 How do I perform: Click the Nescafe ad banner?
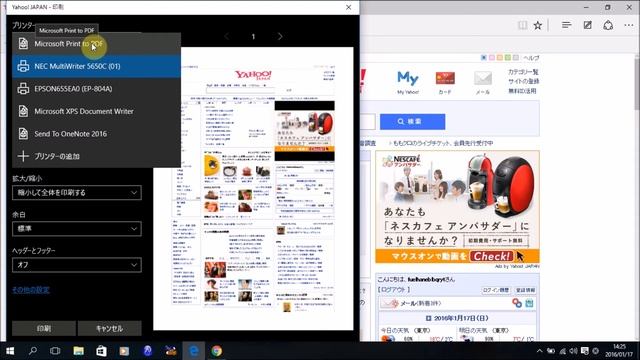(458, 207)
